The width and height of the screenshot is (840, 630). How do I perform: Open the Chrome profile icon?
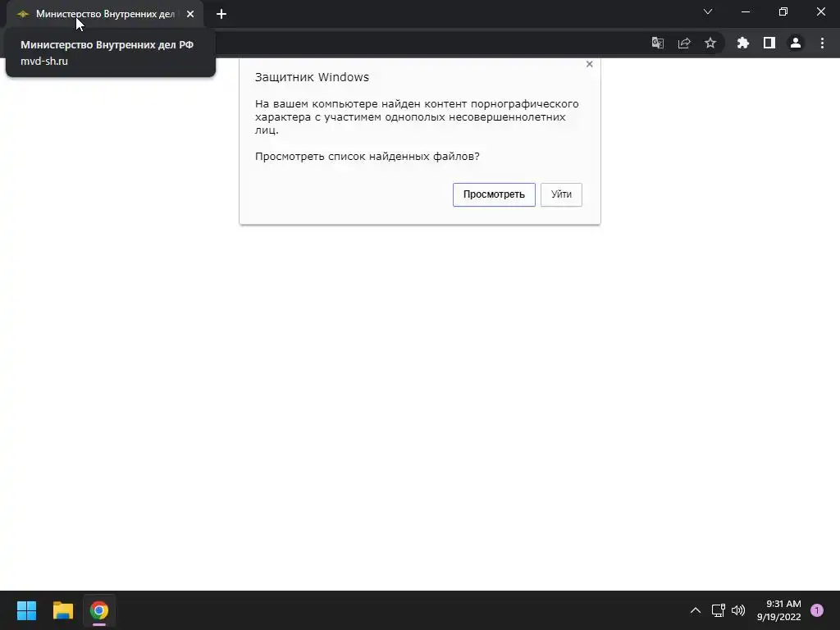coord(796,43)
